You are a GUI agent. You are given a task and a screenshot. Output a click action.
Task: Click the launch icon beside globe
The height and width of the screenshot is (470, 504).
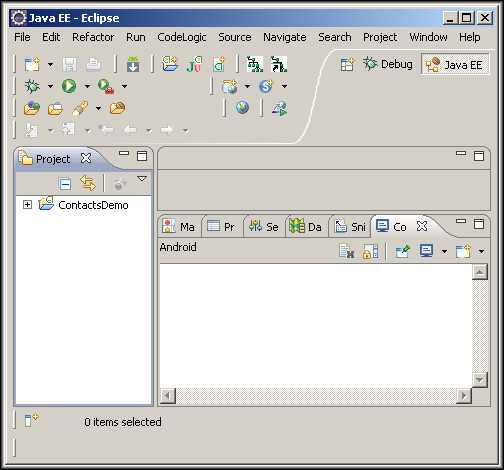(279, 108)
